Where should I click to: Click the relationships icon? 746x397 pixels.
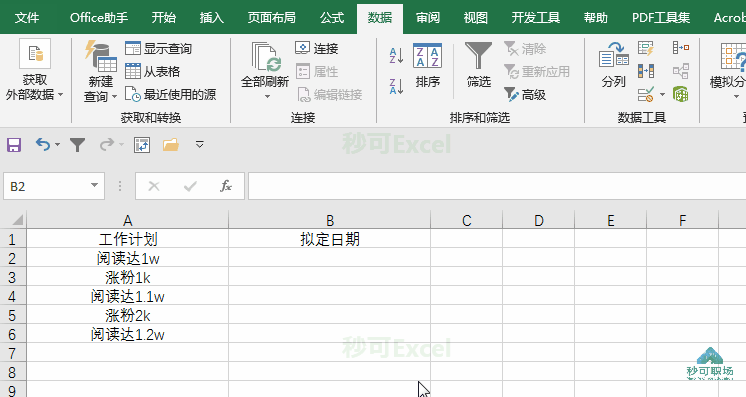(681, 71)
